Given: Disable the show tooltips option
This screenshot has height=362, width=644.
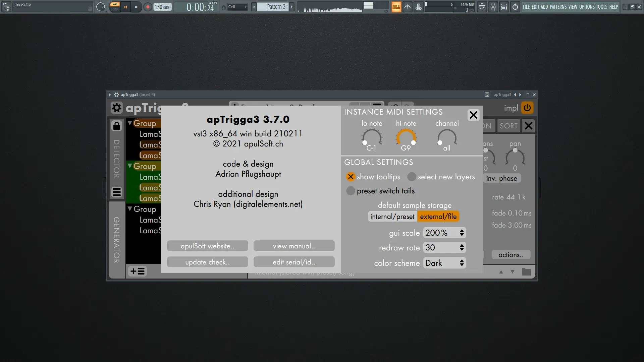Looking at the screenshot, I should click(x=351, y=177).
